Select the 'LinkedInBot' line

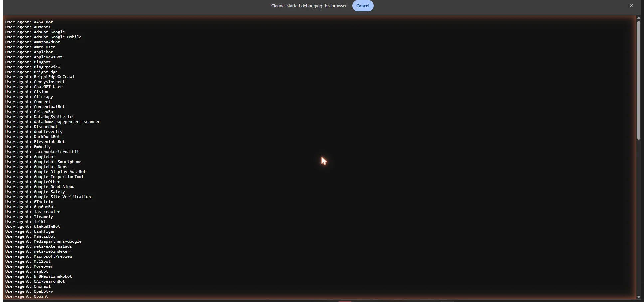(x=33, y=226)
